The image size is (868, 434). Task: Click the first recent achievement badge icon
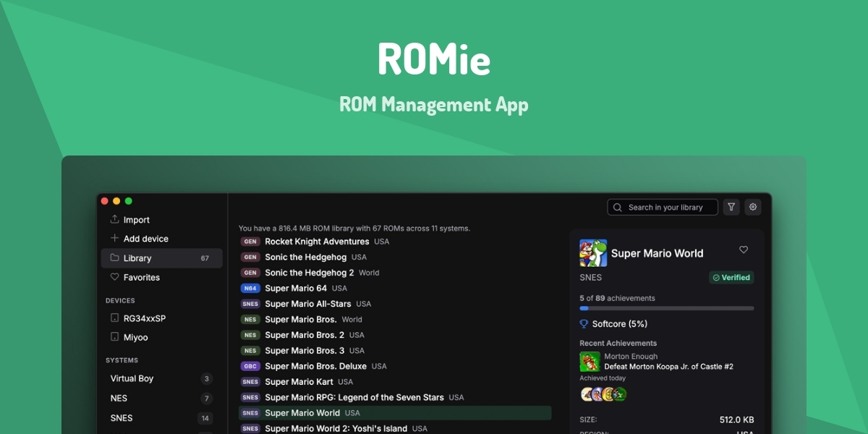587,394
